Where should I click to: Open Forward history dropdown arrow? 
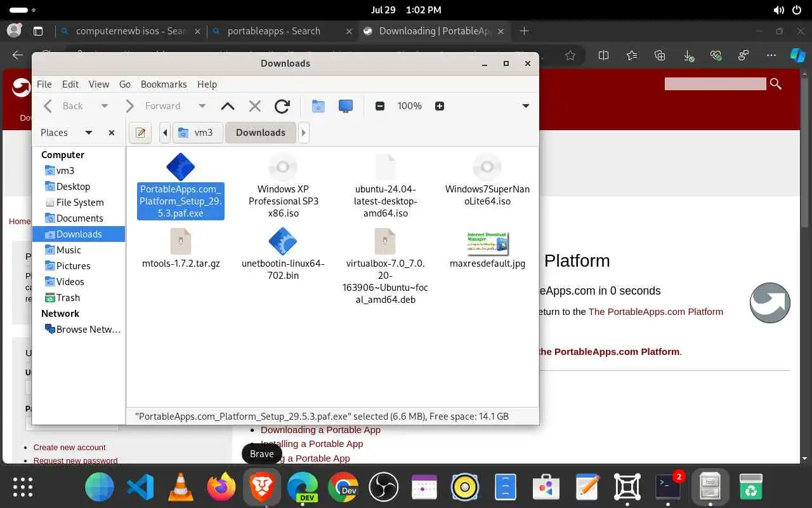[x=202, y=106]
